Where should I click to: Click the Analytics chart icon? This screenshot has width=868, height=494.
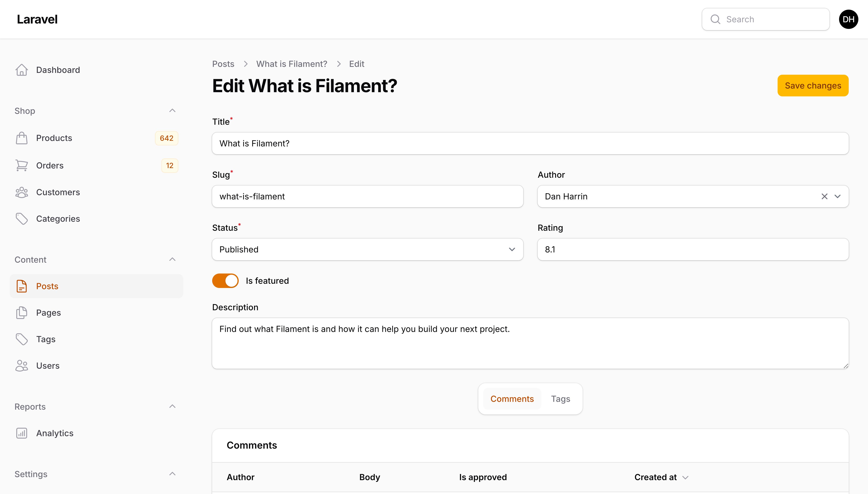pos(22,433)
